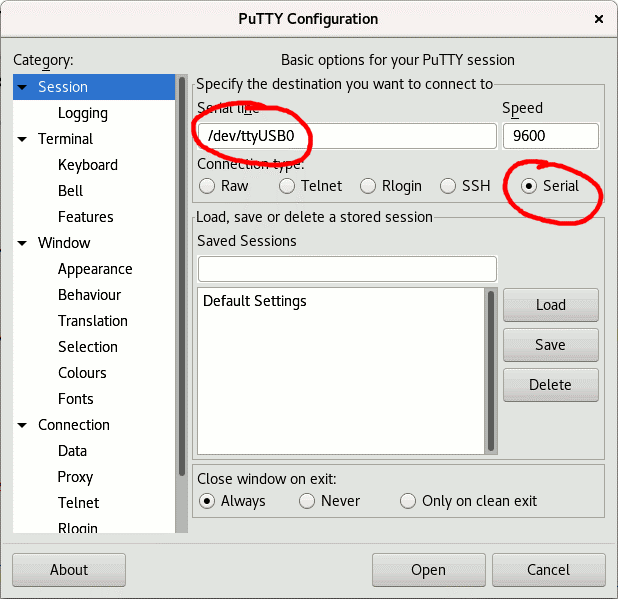618x599 pixels.
Task: Collapse the Session category arrow
Action: point(22,87)
